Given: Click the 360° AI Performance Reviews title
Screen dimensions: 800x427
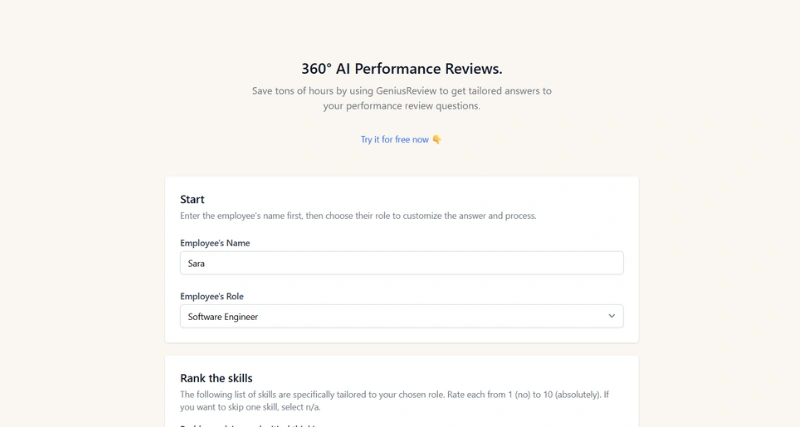Looking at the screenshot, I should pyautogui.click(x=401, y=69).
